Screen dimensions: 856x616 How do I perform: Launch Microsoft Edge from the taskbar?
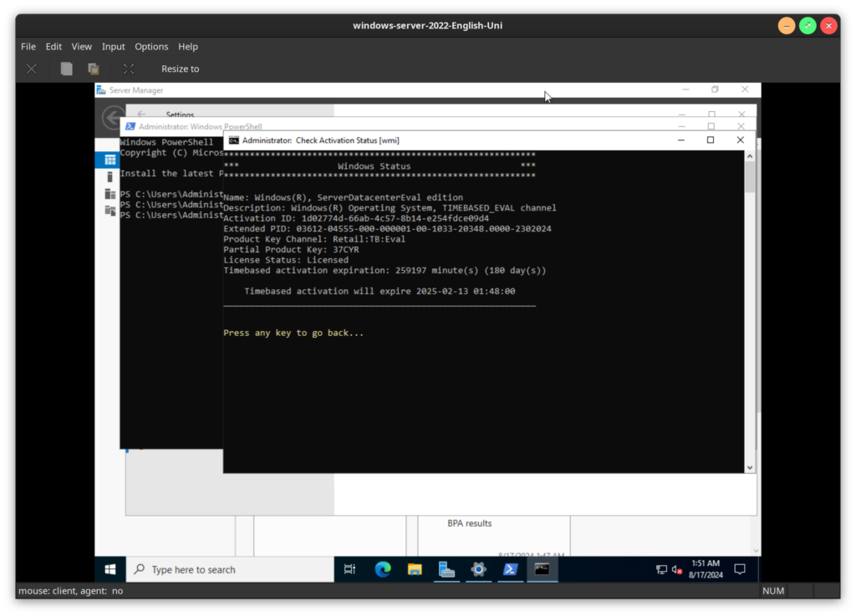[383, 570]
